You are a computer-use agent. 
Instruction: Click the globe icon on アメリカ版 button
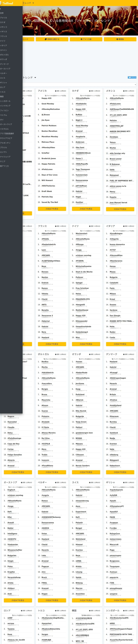point(81,39)
